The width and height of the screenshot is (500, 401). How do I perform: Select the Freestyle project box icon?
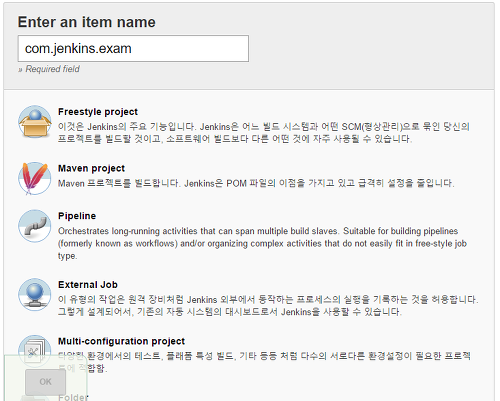[35, 122]
